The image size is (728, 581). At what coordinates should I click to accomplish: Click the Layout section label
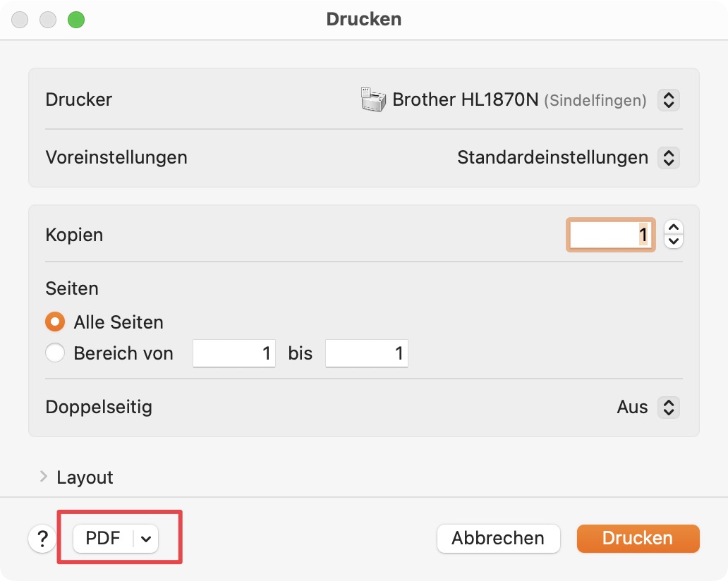tap(85, 477)
